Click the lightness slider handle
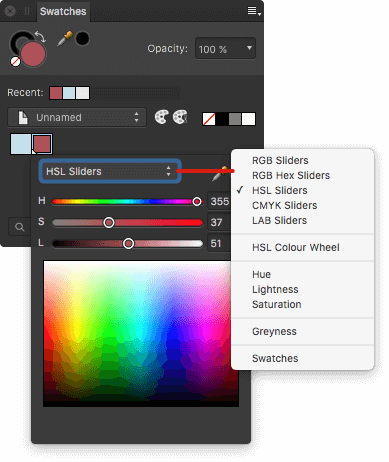Viewport: 389px width, 462px height. (128, 244)
